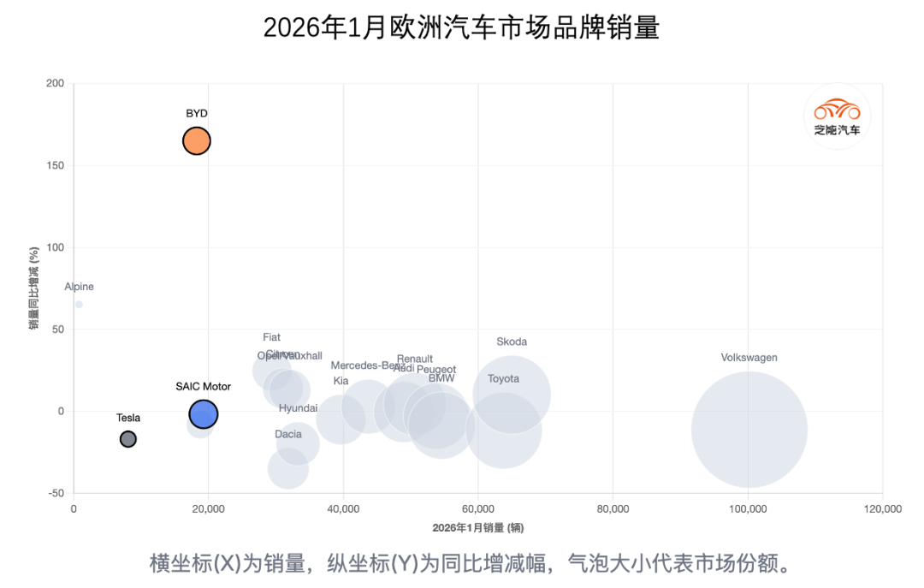924x588 pixels.
Task: Select the Dacia bubble at chart bottom
Action: coord(287,468)
